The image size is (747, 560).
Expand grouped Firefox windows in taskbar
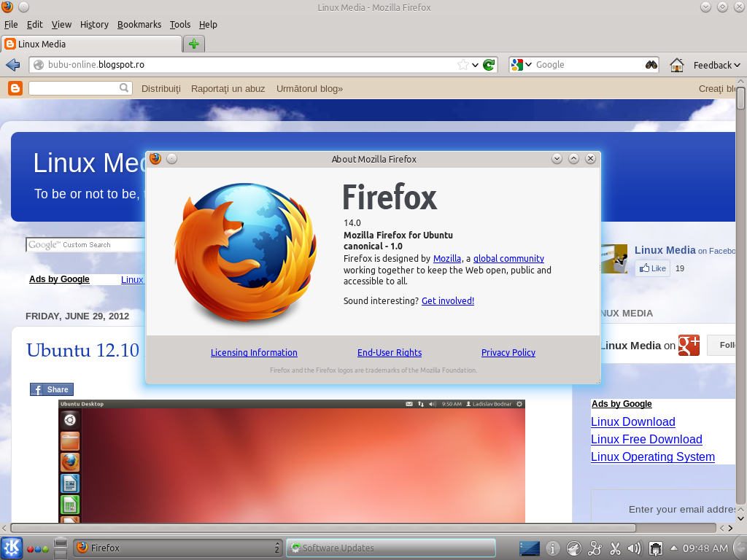point(276,548)
